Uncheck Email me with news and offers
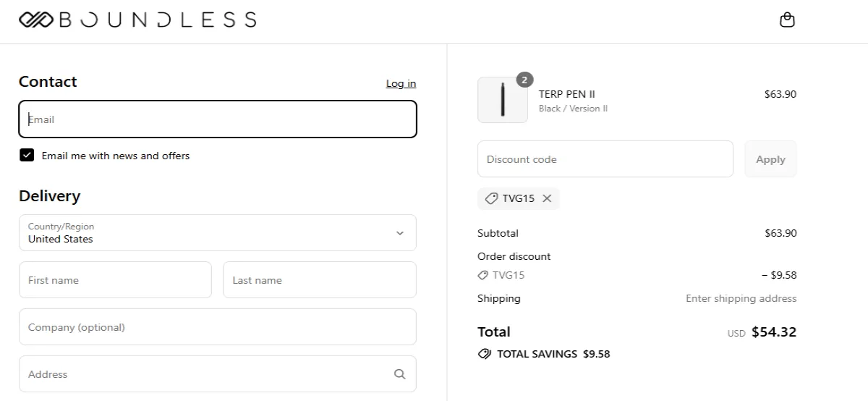The image size is (868, 401). coord(27,155)
